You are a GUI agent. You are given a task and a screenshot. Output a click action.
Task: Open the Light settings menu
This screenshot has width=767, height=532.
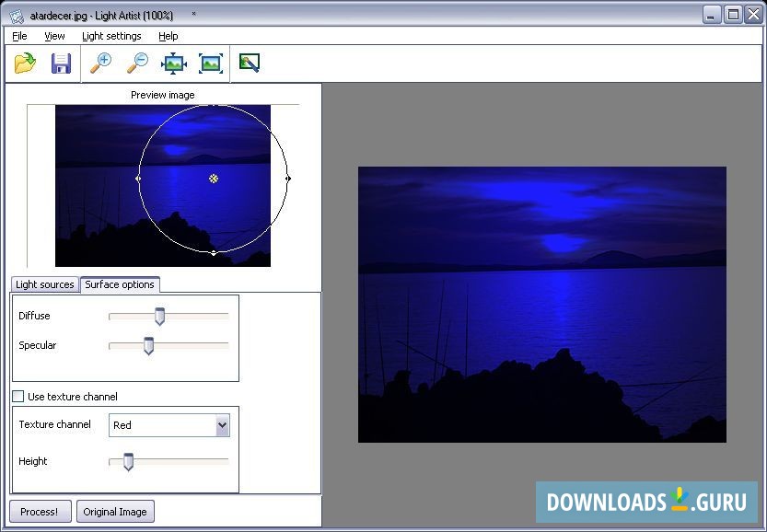111,36
